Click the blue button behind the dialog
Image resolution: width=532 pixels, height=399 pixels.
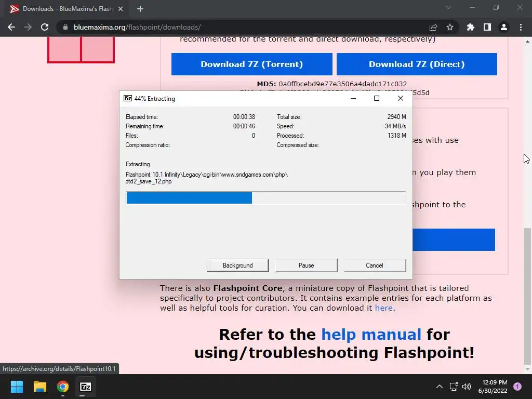(x=454, y=240)
